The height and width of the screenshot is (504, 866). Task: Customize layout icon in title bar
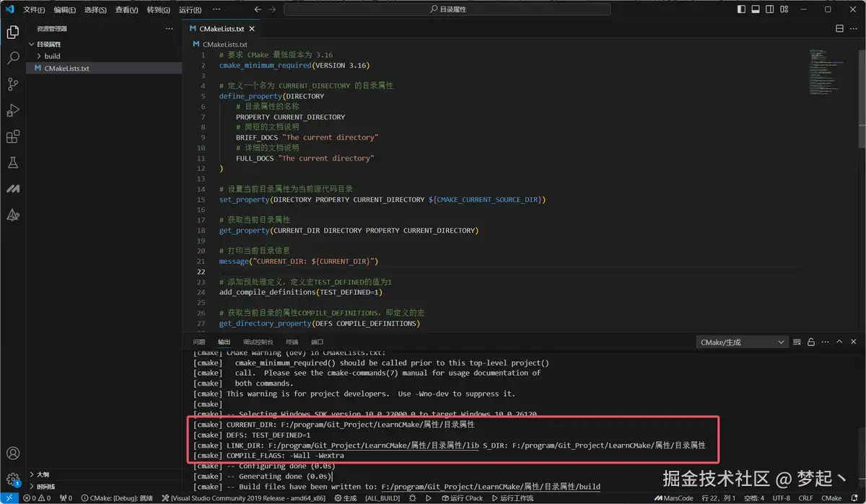[x=784, y=9]
